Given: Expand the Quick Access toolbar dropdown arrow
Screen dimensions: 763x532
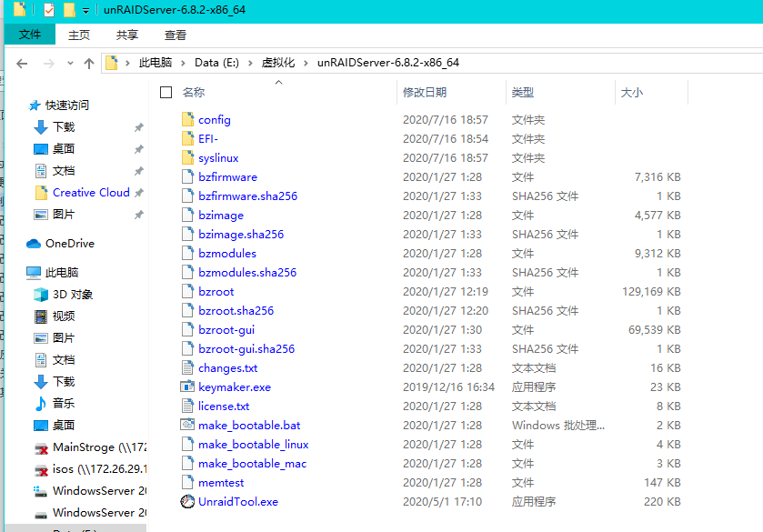Looking at the screenshot, I should click(x=85, y=10).
